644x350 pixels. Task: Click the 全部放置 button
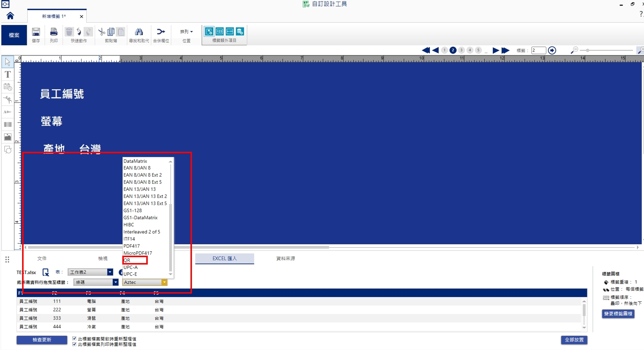pyautogui.click(x=574, y=340)
